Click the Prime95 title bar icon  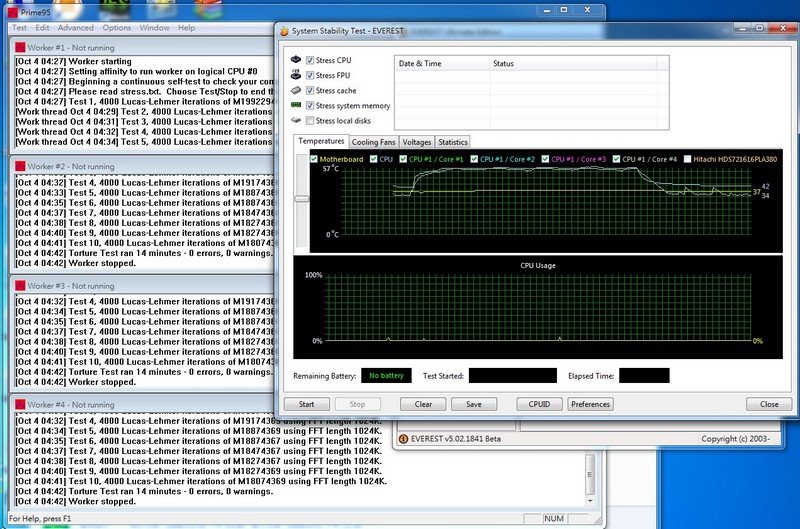[13, 12]
